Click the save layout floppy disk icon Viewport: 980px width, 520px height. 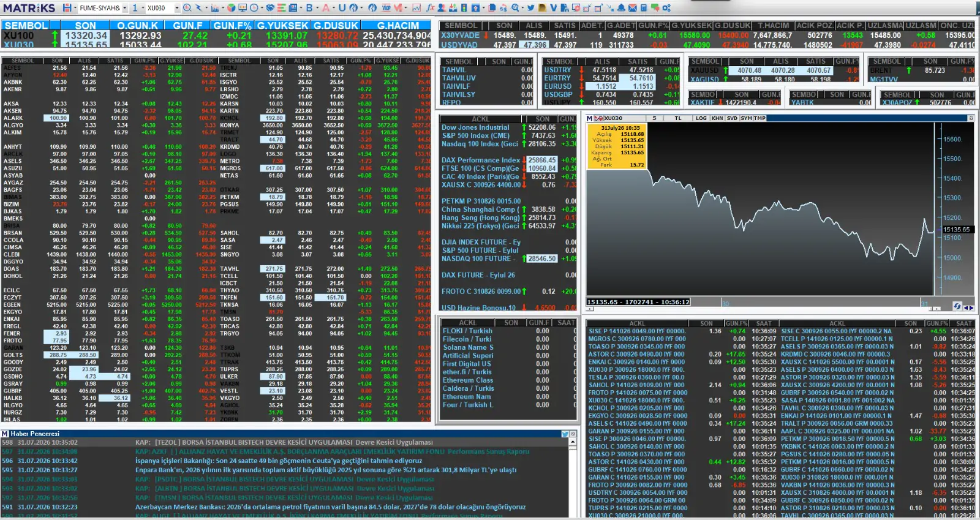67,8
